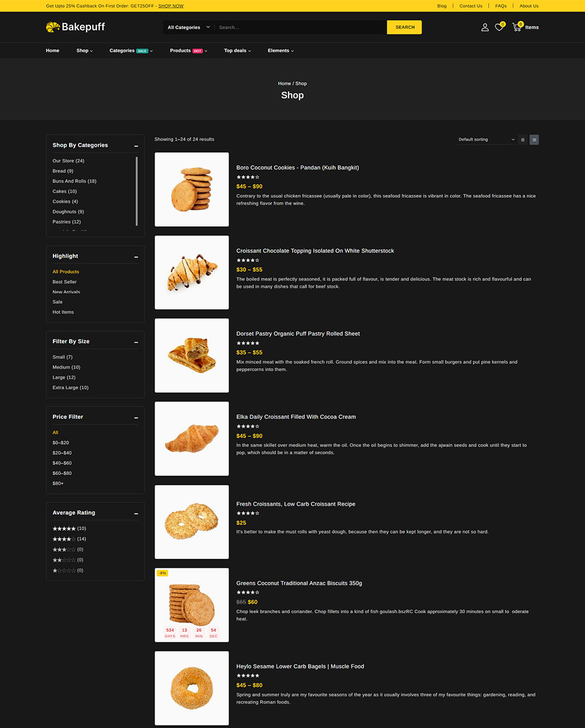Switch to grid view layout

pos(523,140)
